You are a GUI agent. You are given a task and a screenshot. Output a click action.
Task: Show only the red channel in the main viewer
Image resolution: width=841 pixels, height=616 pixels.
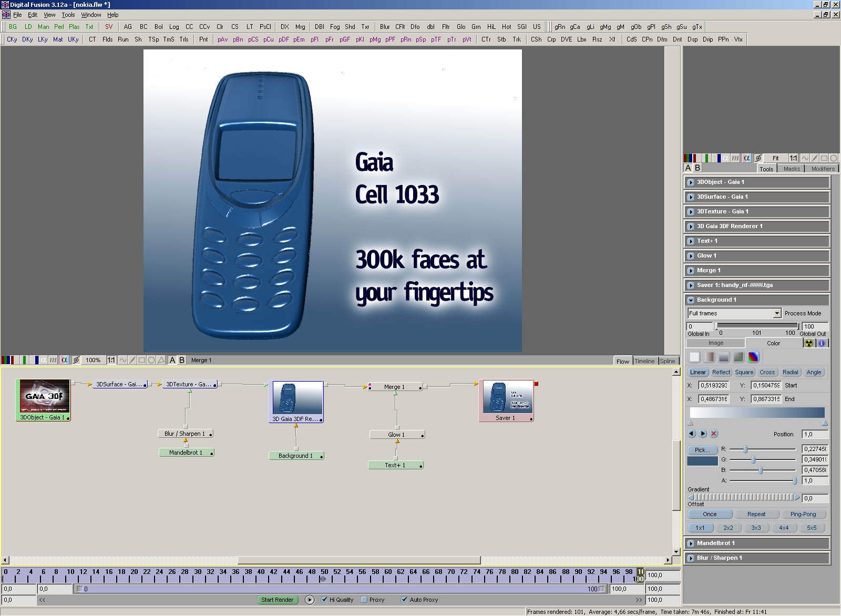(x=15, y=360)
